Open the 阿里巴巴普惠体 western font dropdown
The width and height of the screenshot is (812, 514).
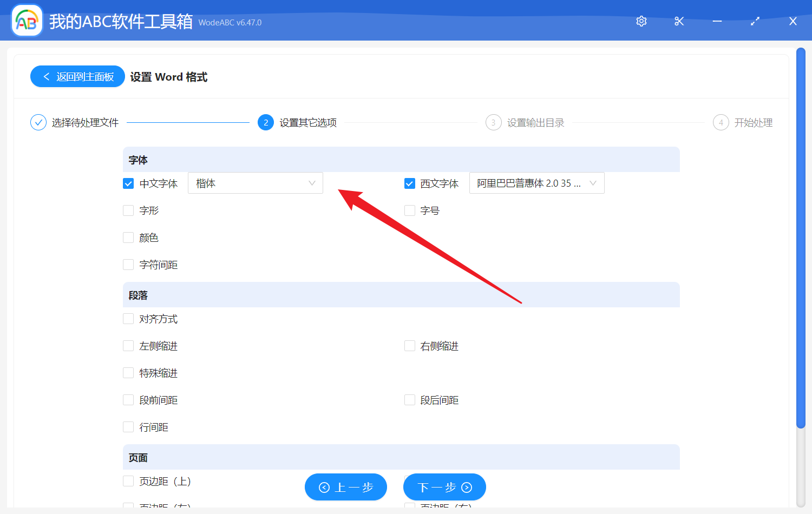(x=536, y=183)
